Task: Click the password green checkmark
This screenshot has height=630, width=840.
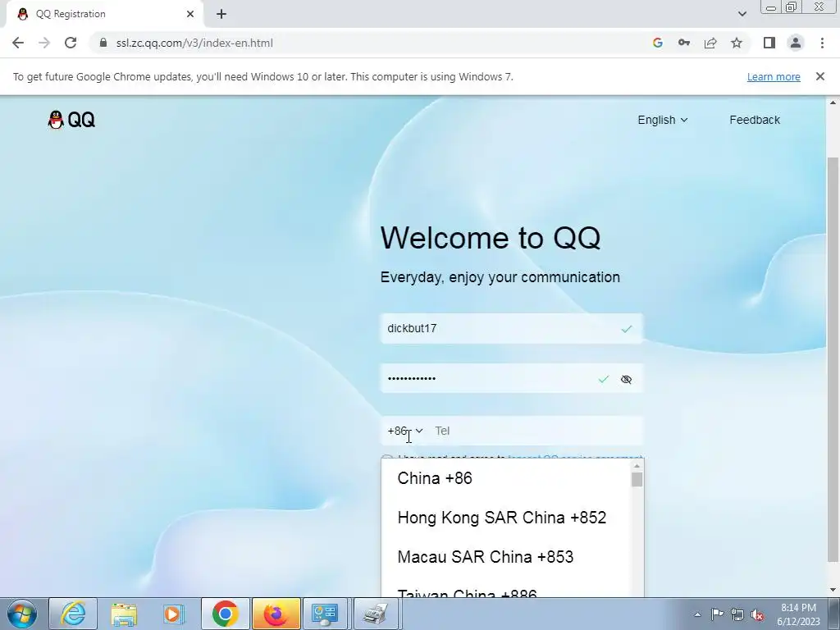Action: [x=603, y=379]
